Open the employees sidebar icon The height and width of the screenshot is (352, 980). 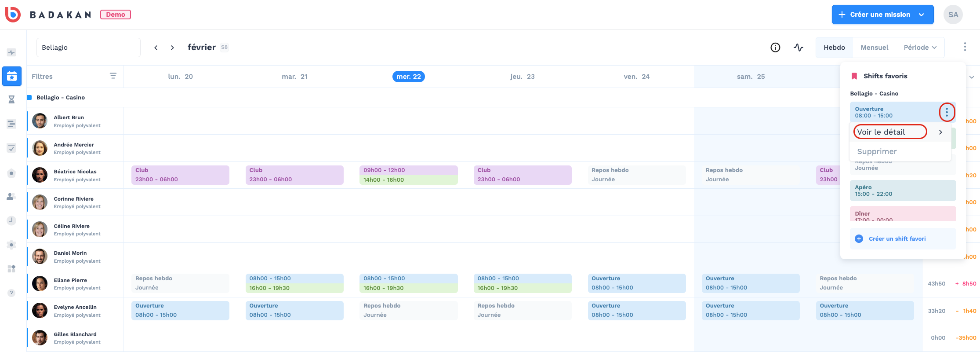tap(12, 196)
